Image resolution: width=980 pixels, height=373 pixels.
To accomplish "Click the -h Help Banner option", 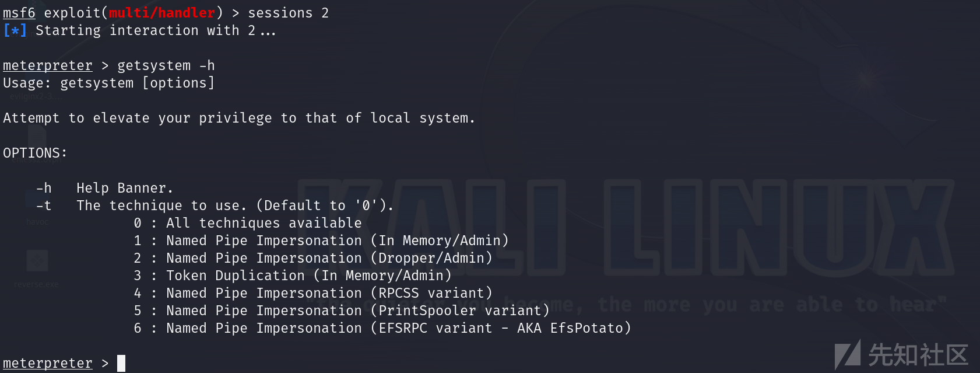I will [x=104, y=188].
